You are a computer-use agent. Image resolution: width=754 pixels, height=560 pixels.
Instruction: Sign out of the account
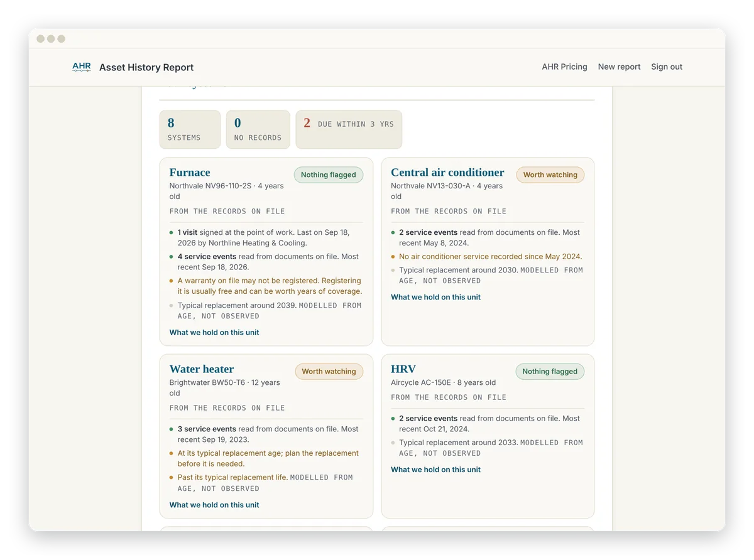pos(667,67)
